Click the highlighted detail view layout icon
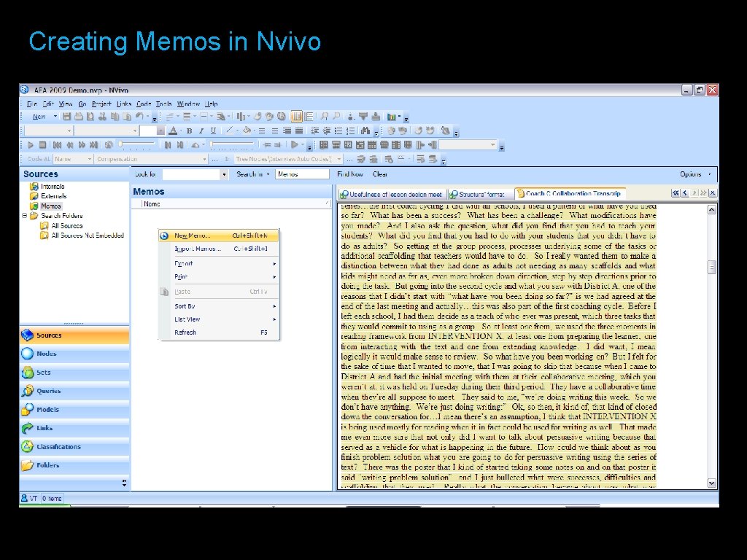This screenshot has height=560, width=747. (296, 116)
